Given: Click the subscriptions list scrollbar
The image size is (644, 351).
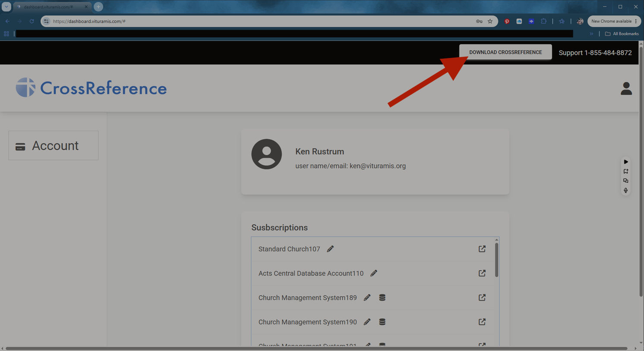Looking at the screenshot, I should (496, 260).
